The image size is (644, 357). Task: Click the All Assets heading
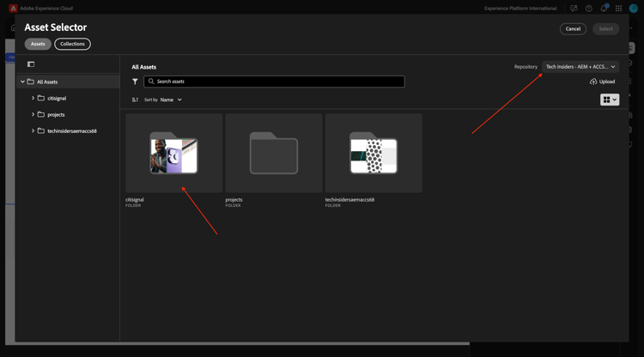click(143, 67)
